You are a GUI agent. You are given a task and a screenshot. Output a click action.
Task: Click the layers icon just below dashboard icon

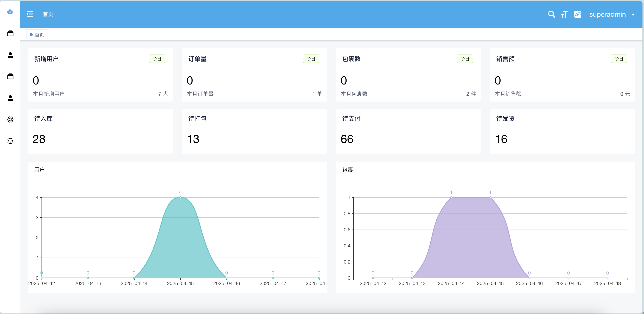[x=10, y=33]
